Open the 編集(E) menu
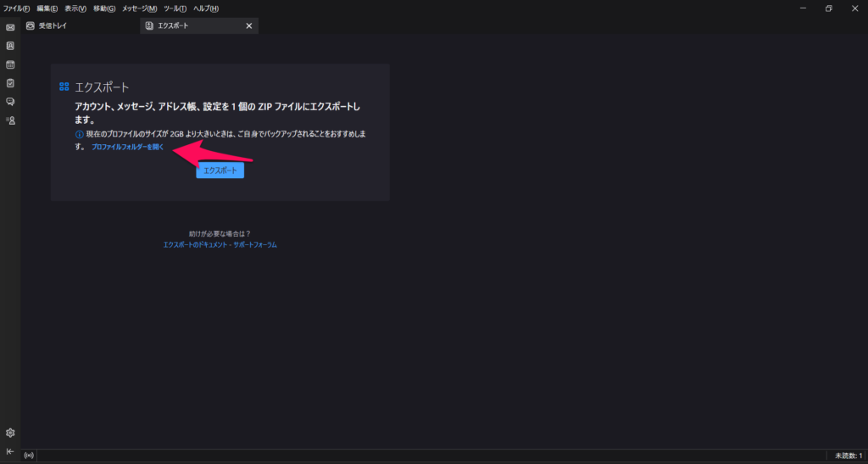 tap(47, 8)
